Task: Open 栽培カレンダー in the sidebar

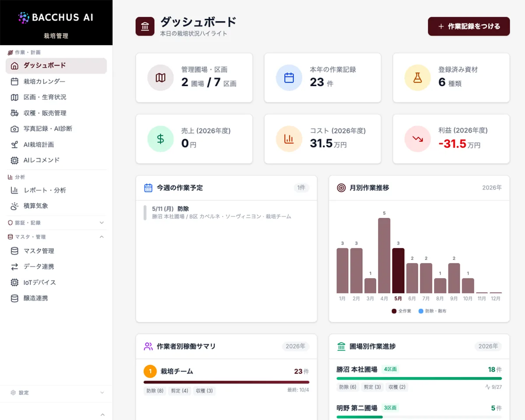Action: [x=56, y=81]
